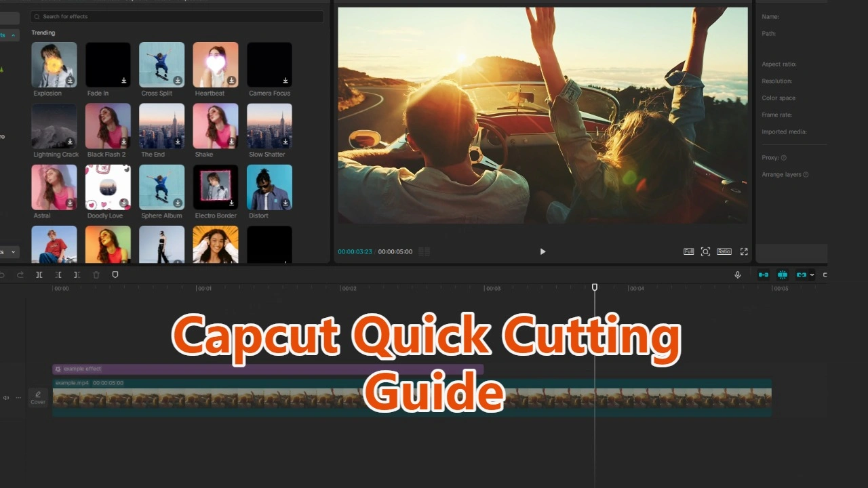This screenshot has height=488, width=868.
Task: Expand the lower sidebar effects category
Action: pyautogui.click(x=13, y=252)
